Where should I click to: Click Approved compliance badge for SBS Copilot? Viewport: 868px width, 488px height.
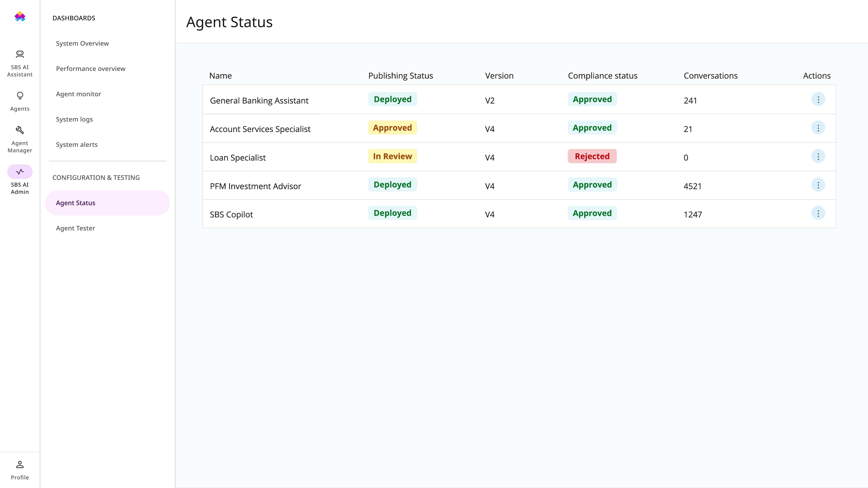[x=592, y=213]
